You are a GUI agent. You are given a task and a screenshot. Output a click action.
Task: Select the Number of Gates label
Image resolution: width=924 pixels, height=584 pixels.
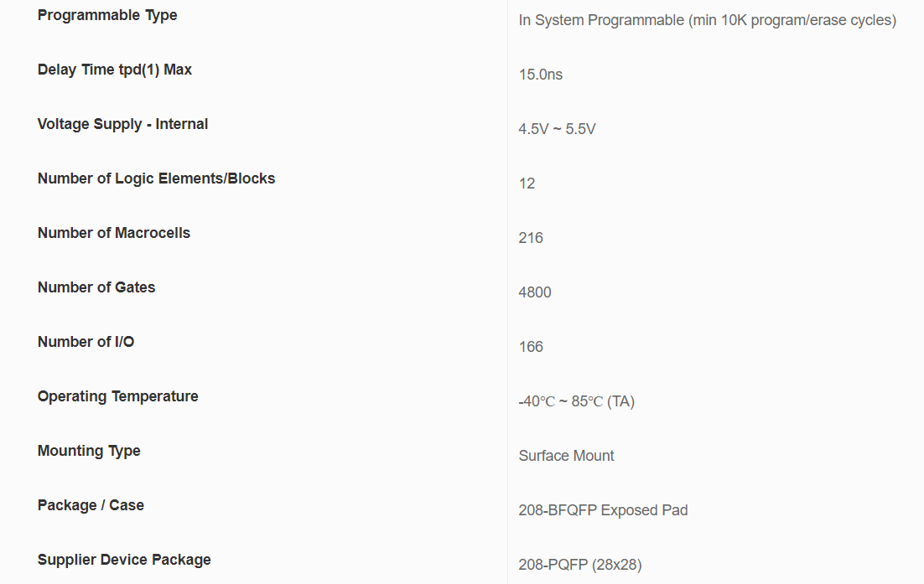[96, 287]
